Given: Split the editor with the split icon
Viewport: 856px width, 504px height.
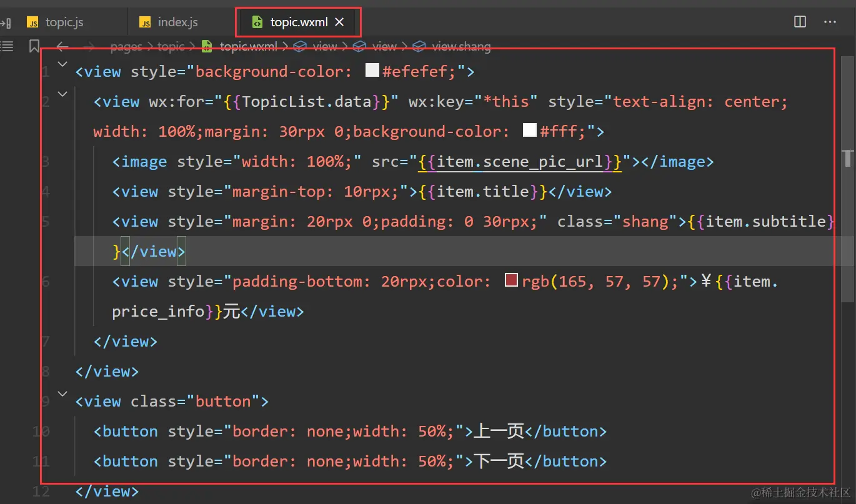Looking at the screenshot, I should coord(800,22).
